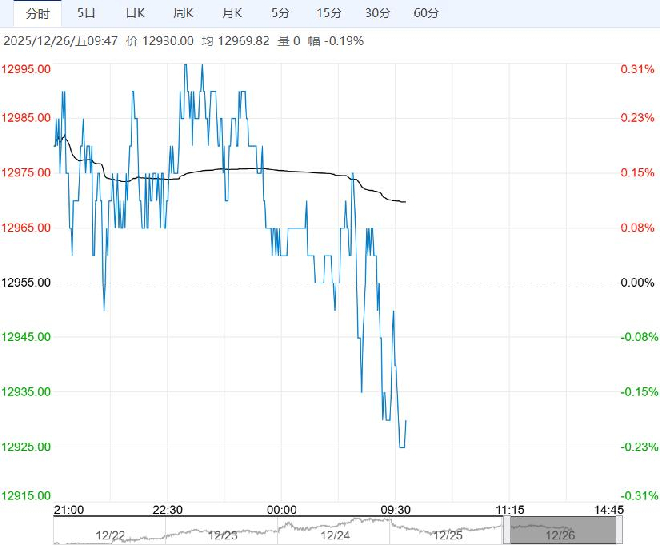
Task: Pick 12/25 in the bottom timeline
Action: pos(445,533)
